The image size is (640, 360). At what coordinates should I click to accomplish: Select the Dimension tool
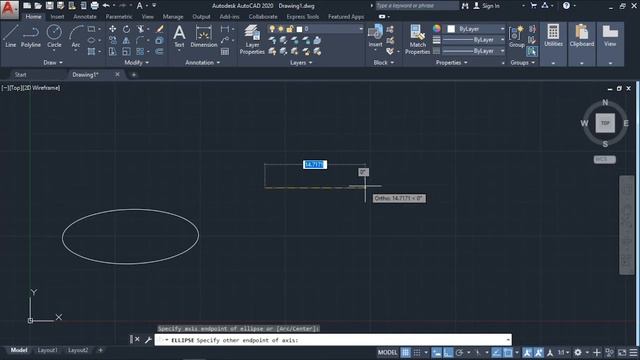click(x=204, y=36)
